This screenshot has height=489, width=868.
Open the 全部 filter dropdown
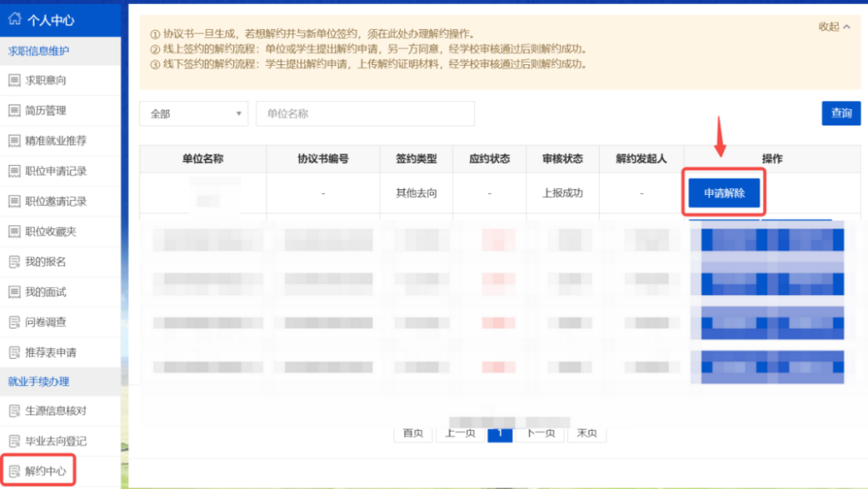[x=193, y=113]
